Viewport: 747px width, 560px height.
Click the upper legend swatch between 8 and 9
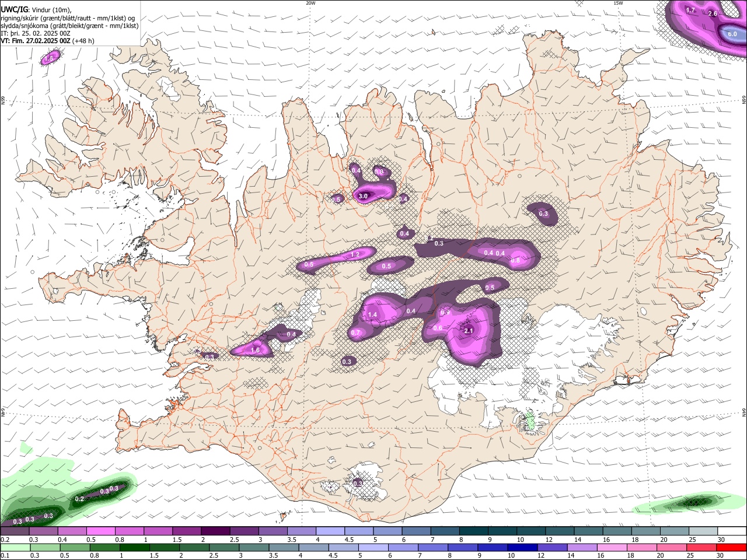(473, 531)
